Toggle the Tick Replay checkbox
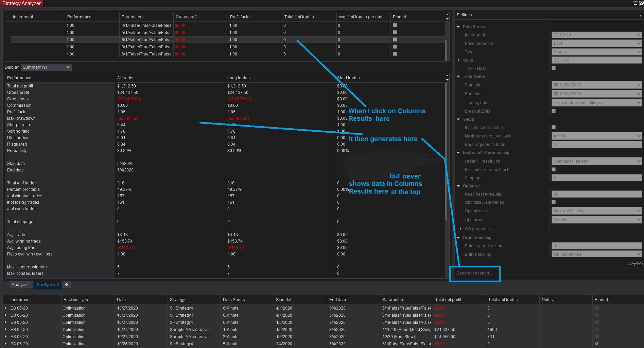644x348 pixels. [554, 68]
